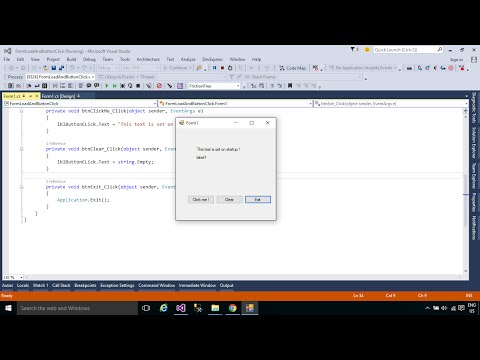Expand the Continue button dropdown arrow
This screenshot has height=360, width=480.
click(x=190, y=68)
